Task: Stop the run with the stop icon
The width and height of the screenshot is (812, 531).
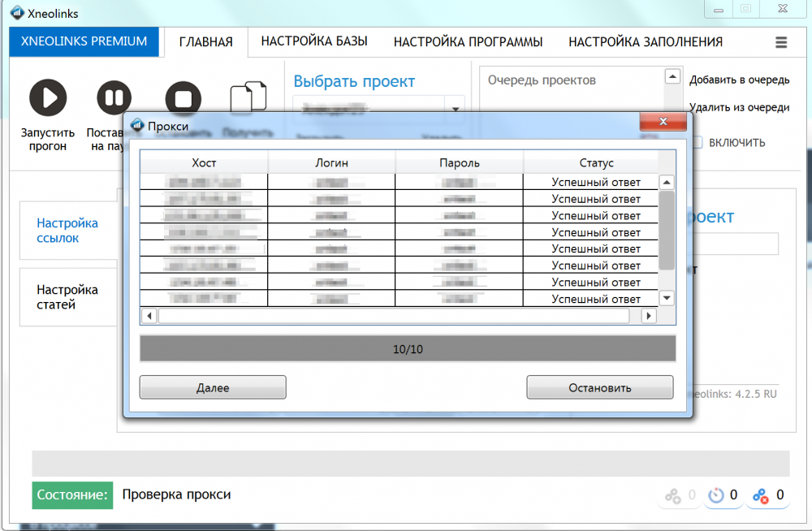Action: click(183, 98)
